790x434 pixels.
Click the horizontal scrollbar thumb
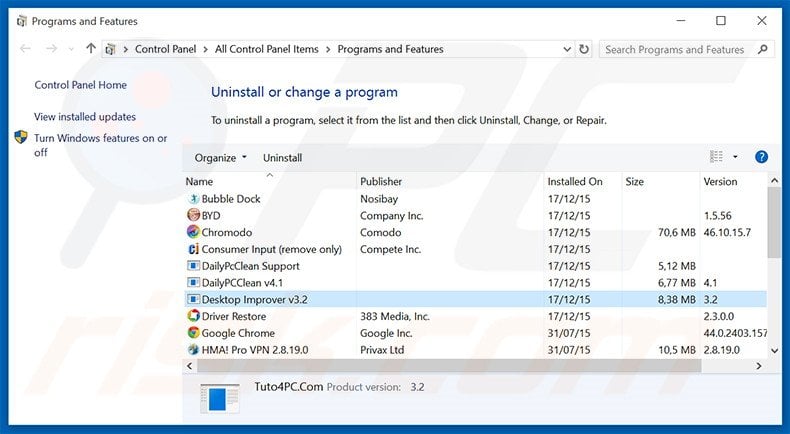pyautogui.click(x=449, y=366)
